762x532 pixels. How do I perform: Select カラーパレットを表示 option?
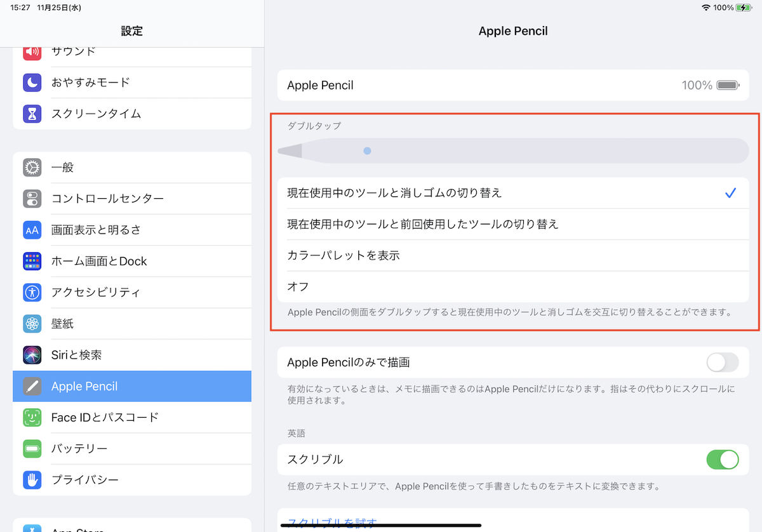point(513,255)
